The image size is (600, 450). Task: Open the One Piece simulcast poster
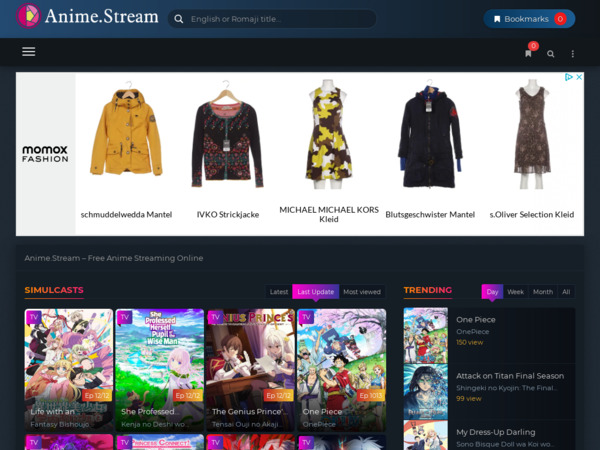click(341, 369)
